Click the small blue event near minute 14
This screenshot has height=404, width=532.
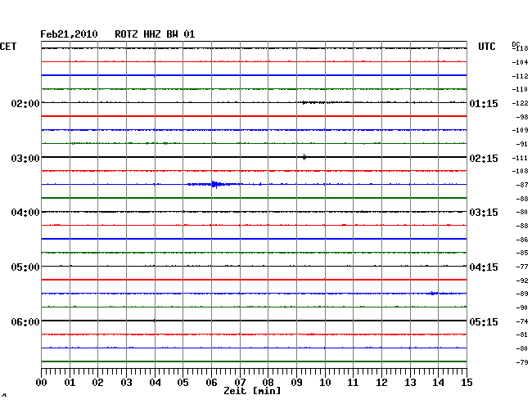tap(434, 293)
